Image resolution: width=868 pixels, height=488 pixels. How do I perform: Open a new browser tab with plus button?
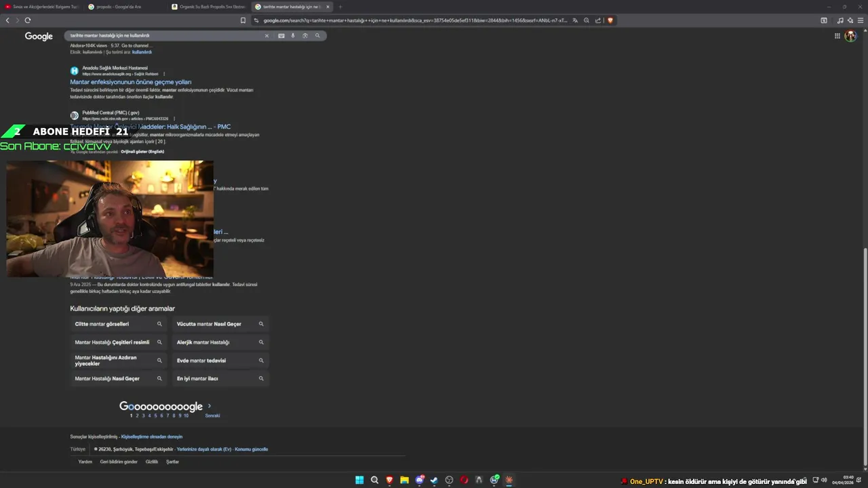coord(340,7)
